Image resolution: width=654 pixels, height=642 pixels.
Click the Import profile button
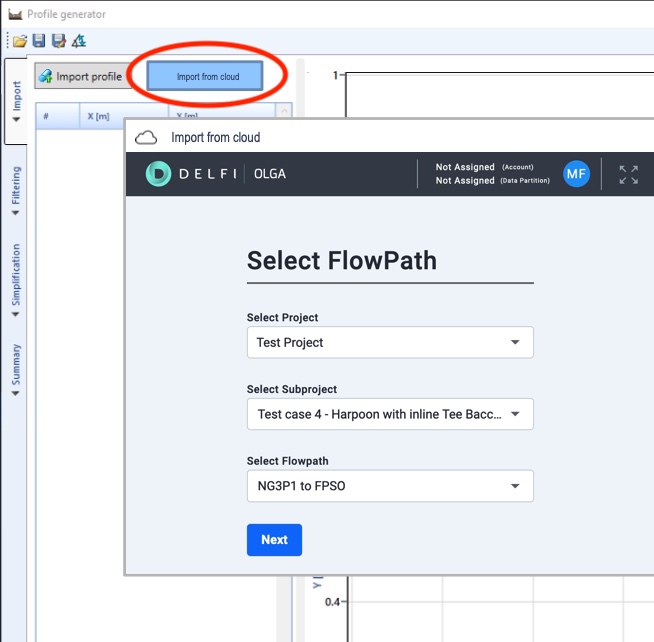pos(82,76)
